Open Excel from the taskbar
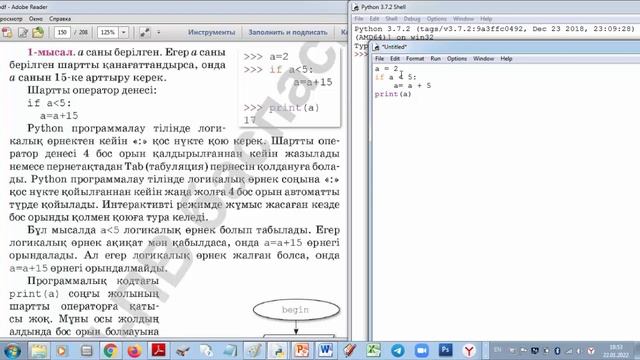 point(373,351)
